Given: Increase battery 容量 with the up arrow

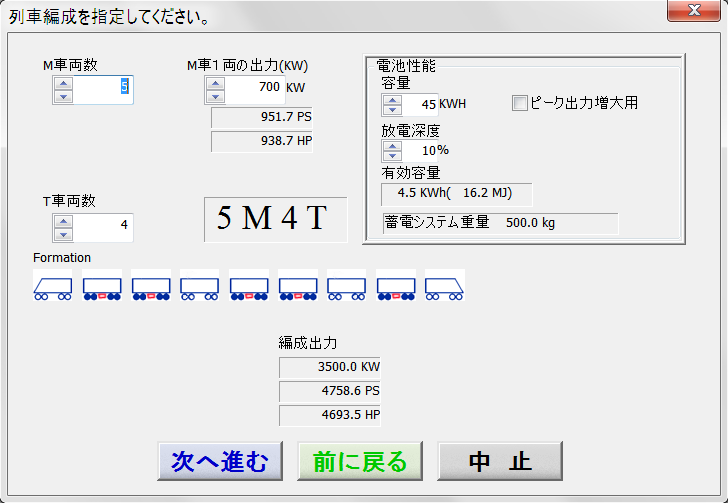Looking at the screenshot, I should pyautogui.click(x=391, y=98).
